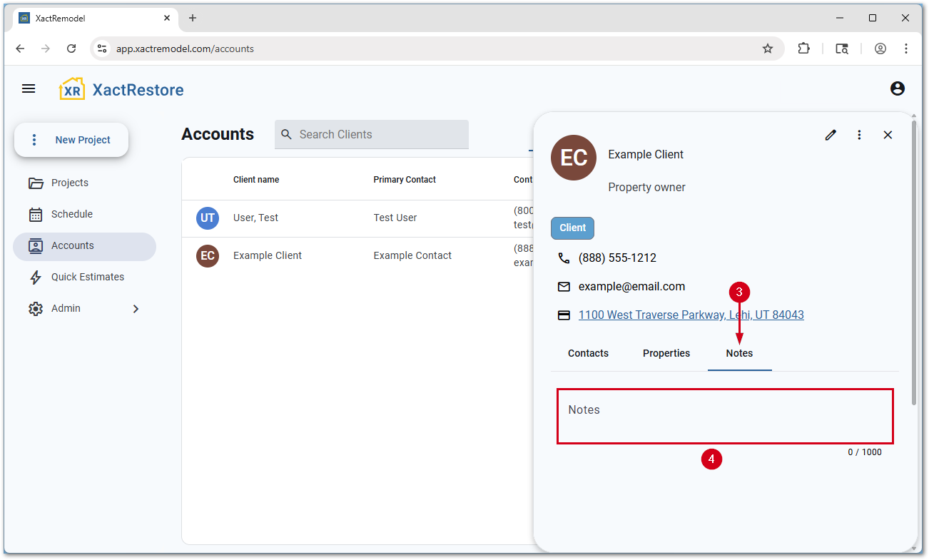Click the 0 / 1000 character counter
Image resolution: width=929 pixels, height=560 pixels.
click(865, 452)
